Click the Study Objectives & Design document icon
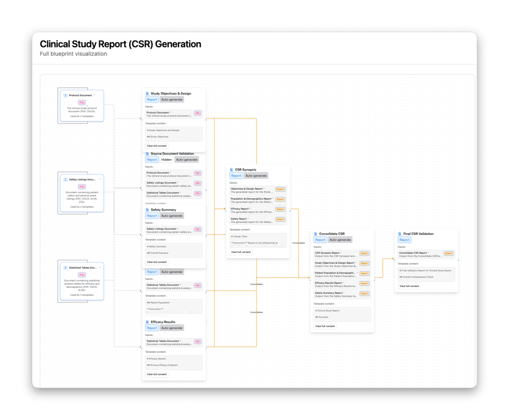 [147, 93]
